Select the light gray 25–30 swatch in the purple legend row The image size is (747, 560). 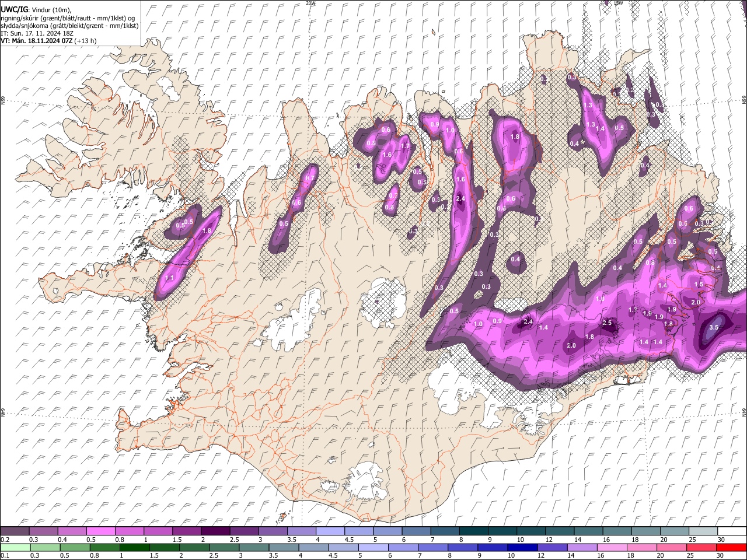tap(704, 531)
